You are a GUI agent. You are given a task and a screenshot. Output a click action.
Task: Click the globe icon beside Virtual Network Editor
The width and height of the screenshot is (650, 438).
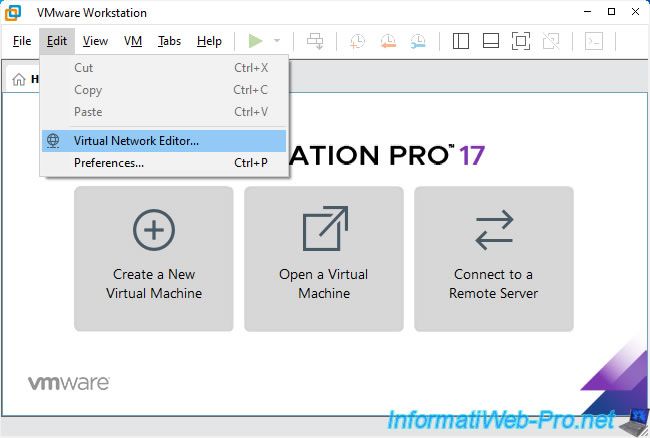coord(53,141)
